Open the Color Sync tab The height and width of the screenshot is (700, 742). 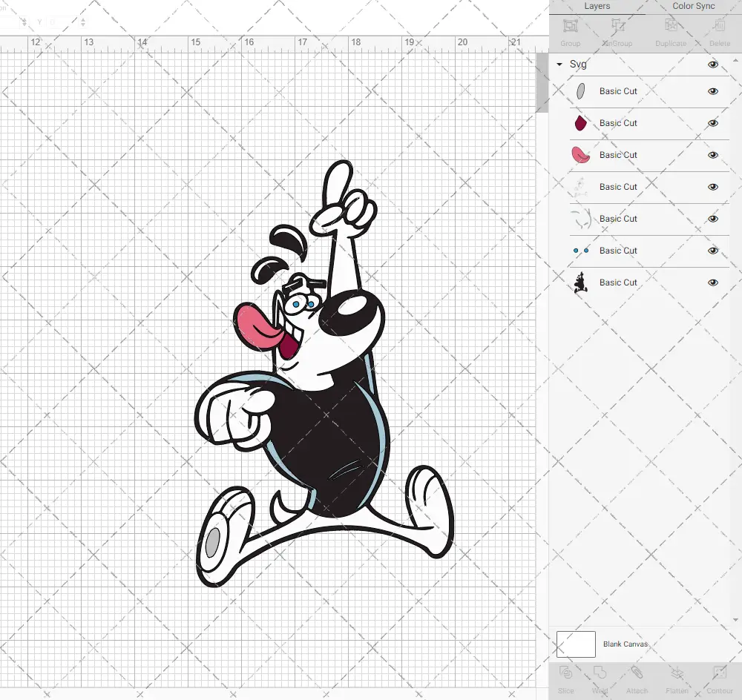pyautogui.click(x=693, y=6)
